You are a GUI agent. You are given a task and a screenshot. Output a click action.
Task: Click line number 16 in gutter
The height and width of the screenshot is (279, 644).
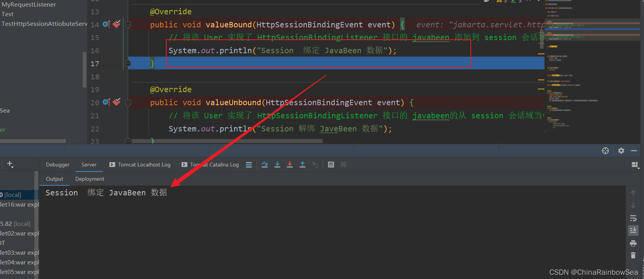pos(95,50)
